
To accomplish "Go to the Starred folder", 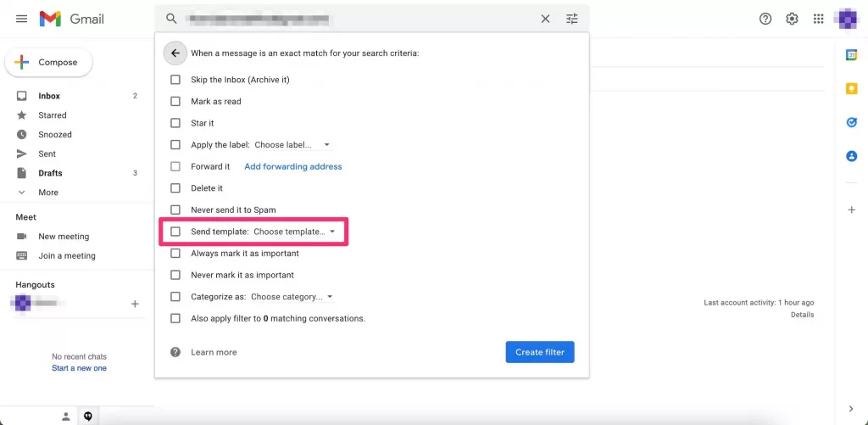I will pos(53,115).
